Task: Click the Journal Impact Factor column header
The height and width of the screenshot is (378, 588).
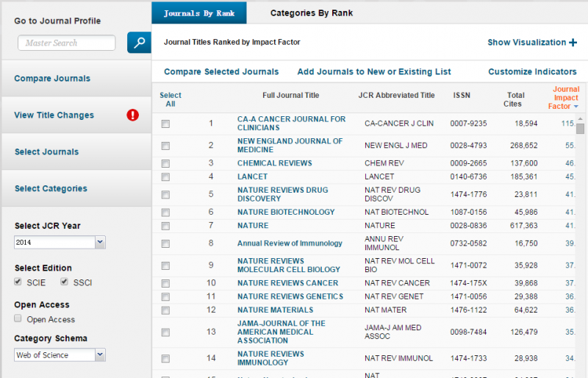Action: pyautogui.click(x=564, y=98)
